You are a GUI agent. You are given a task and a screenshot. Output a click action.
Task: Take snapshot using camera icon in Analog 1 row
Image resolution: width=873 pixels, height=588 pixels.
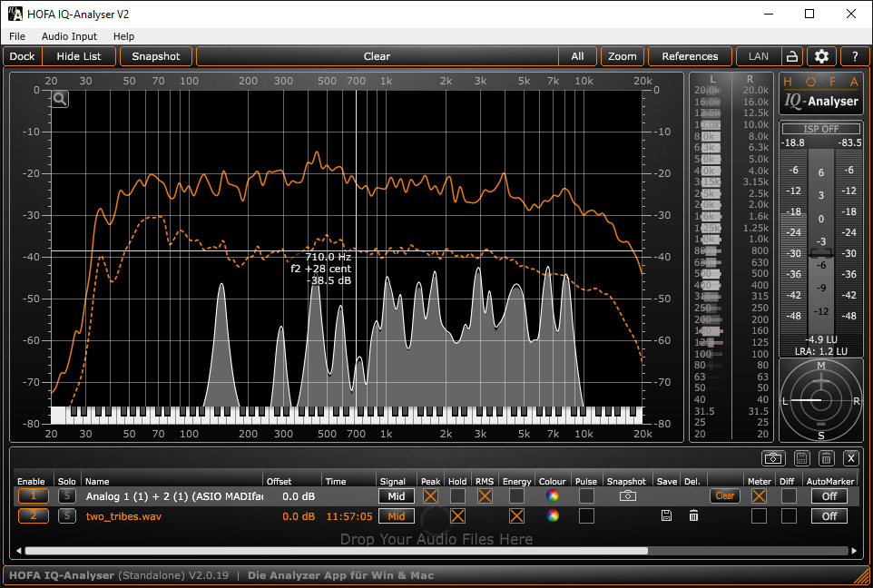(x=627, y=496)
